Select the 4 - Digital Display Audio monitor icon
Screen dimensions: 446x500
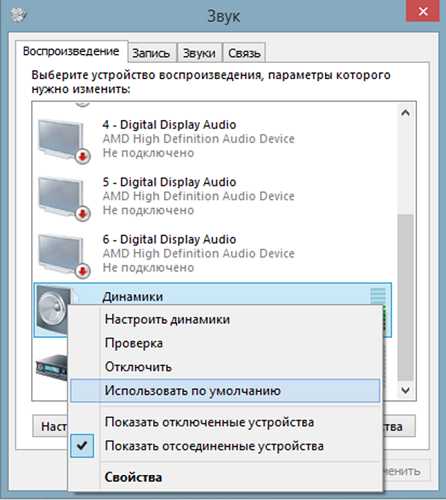(63, 141)
